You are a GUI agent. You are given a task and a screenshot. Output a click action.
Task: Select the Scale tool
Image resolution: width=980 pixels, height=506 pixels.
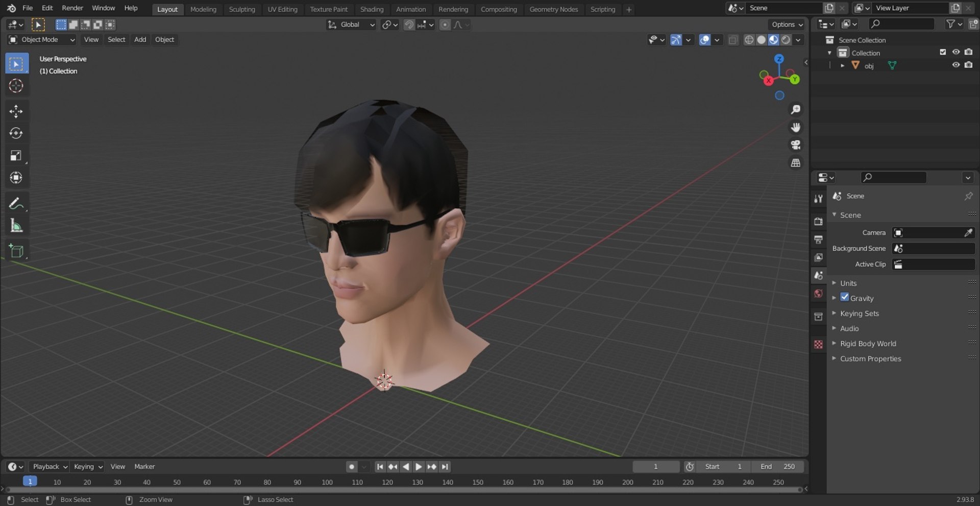pos(16,156)
